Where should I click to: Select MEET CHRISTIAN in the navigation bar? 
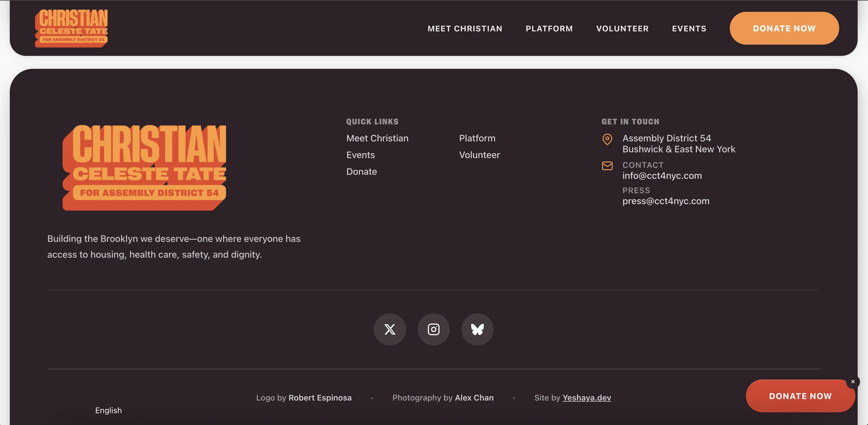(465, 28)
